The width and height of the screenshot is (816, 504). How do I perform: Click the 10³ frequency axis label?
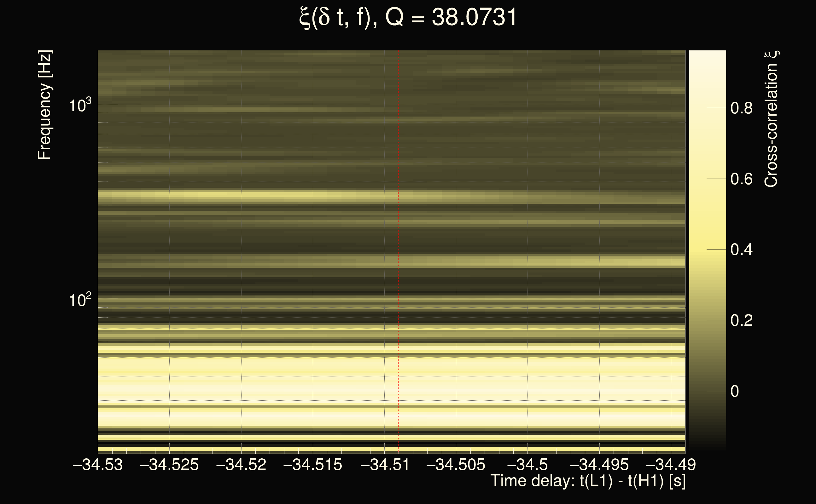[x=79, y=105]
